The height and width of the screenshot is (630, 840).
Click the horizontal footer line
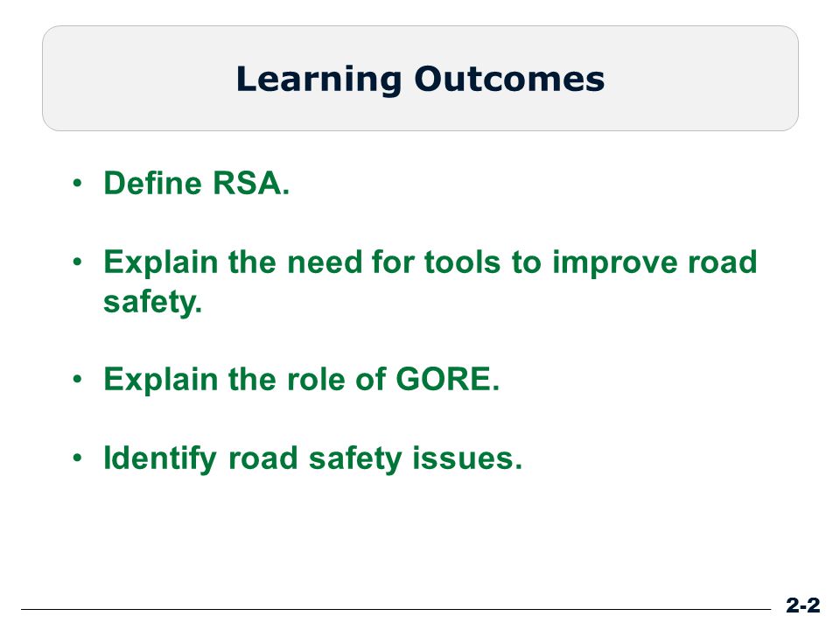coord(395,609)
